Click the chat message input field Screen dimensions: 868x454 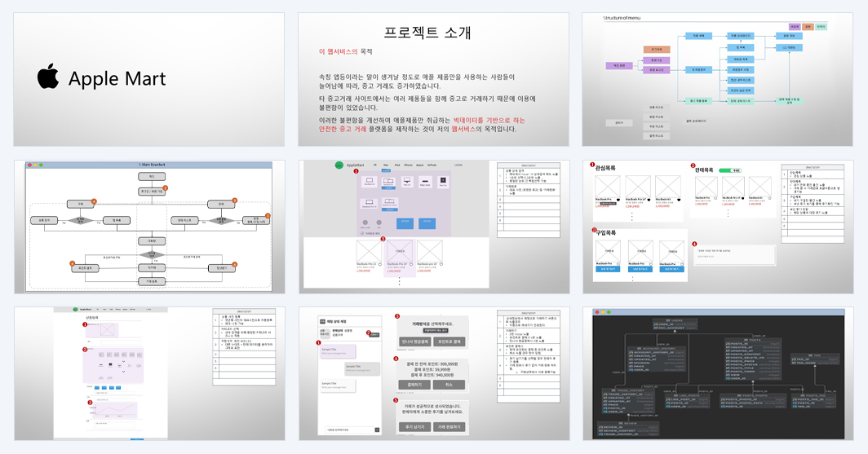click(349, 430)
